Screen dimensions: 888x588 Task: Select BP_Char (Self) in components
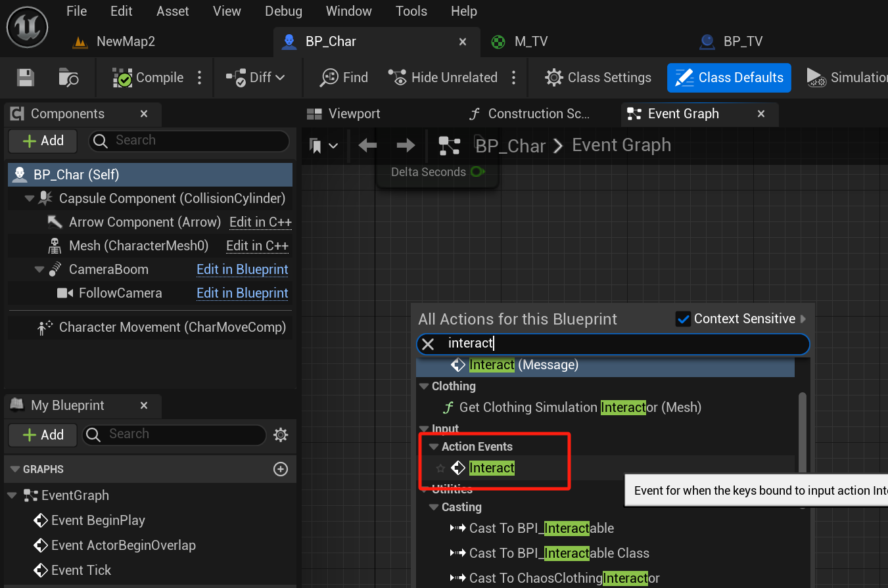point(149,175)
